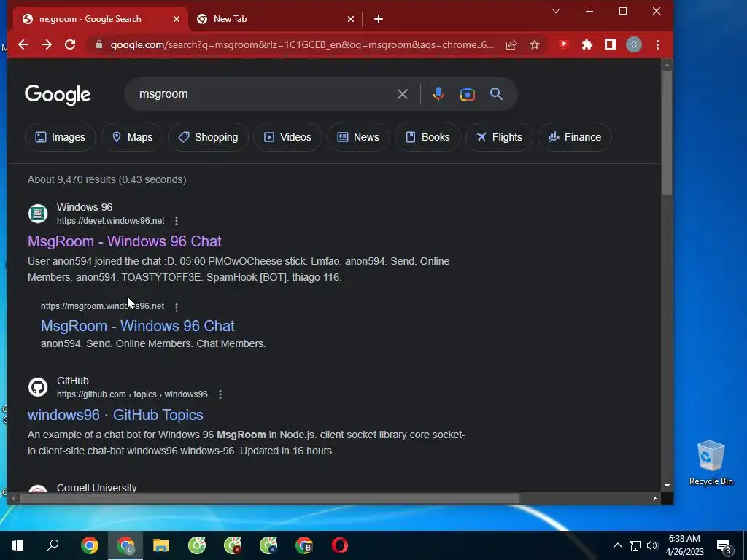View site info via the padlock icon
Image resolution: width=747 pixels, height=560 pixels.
point(99,44)
